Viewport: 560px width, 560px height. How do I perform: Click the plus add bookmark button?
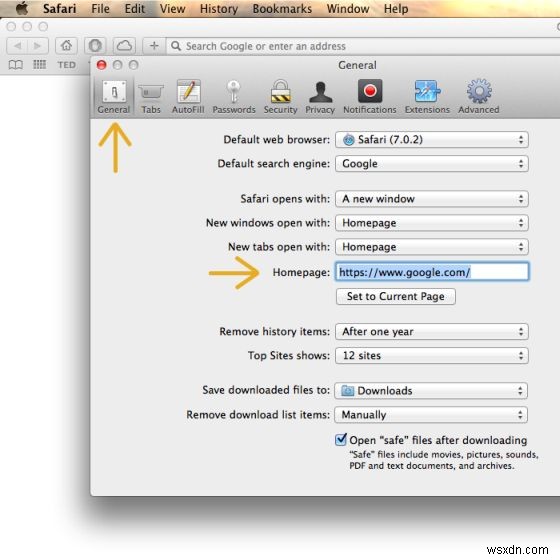coord(154,46)
